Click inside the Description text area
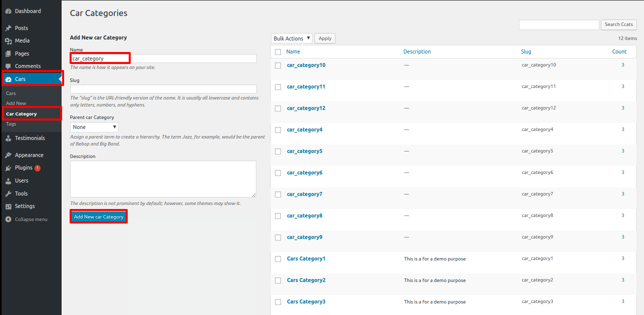The width and height of the screenshot is (644, 315). (163, 179)
